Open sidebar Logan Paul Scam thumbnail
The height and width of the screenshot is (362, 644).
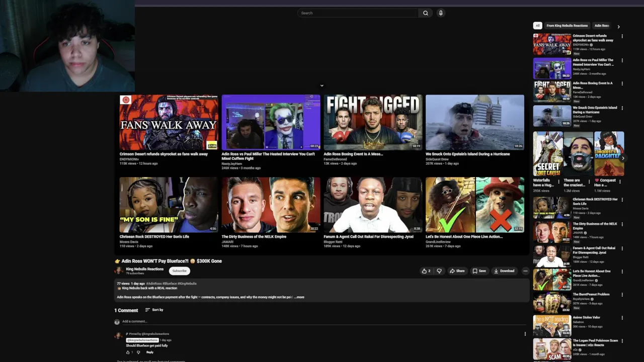tap(552, 349)
